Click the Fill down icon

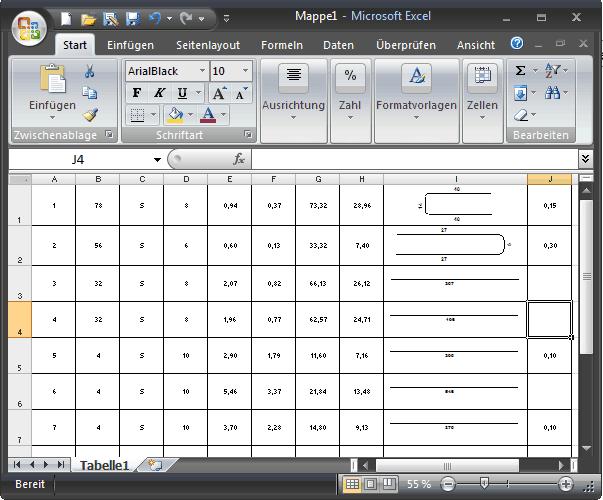point(520,93)
